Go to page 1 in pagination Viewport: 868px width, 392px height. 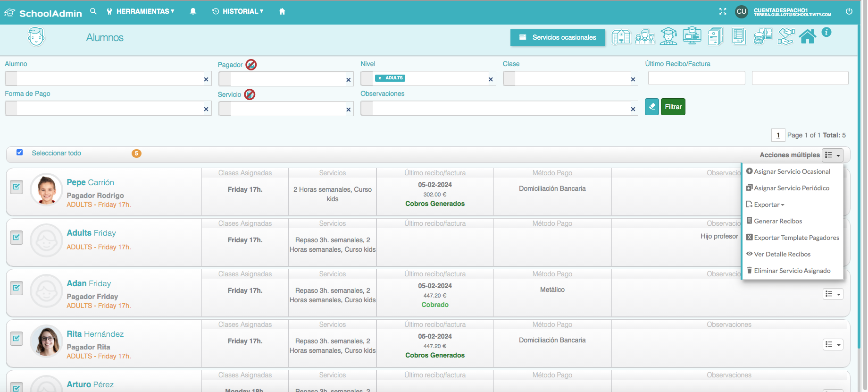(x=778, y=135)
